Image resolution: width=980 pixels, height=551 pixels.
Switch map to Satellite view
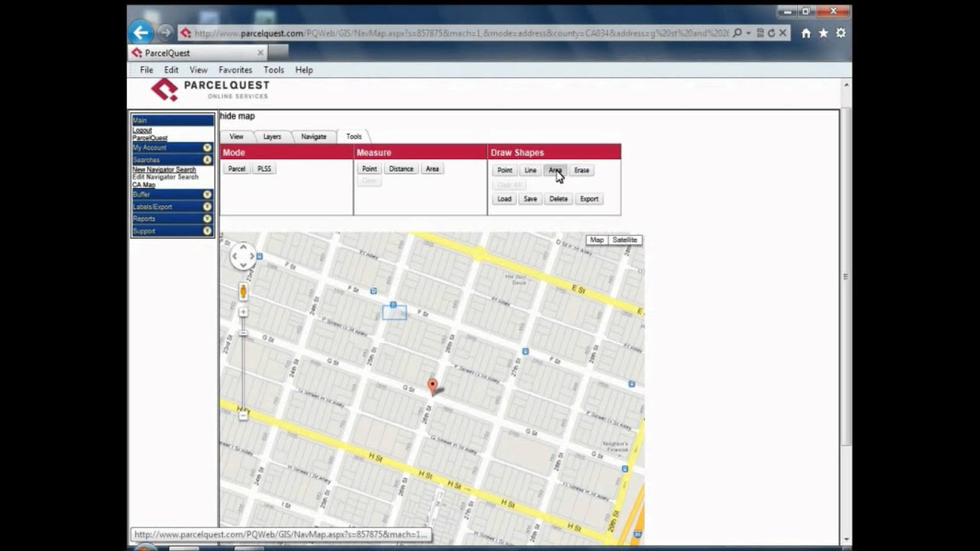pyautogui.click(x=625, y=240)
